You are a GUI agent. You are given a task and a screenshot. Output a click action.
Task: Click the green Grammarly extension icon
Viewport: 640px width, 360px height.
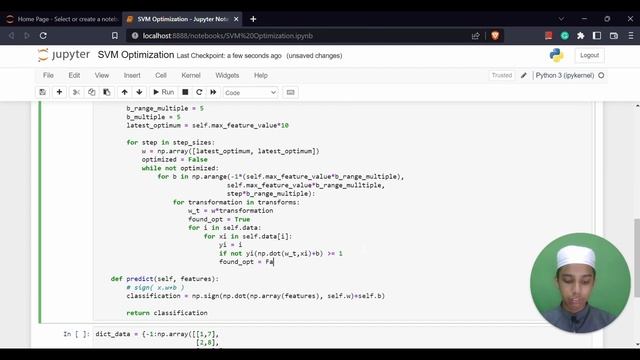[x=564, y=36]
